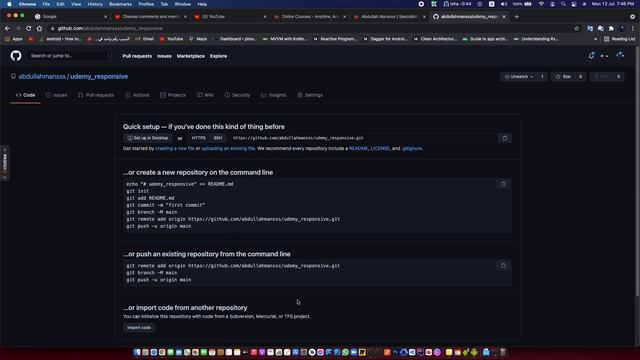Open the Apps bookmarks shortcut
The height and width of the screenshot is (360, 640).
(x=13, y=39)
